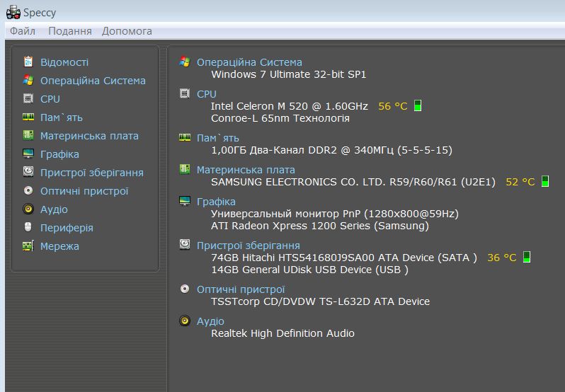This screenshot has width=565, height=392.
Task: Select Операційна Система in the sidebar
Action: point(93,81)
